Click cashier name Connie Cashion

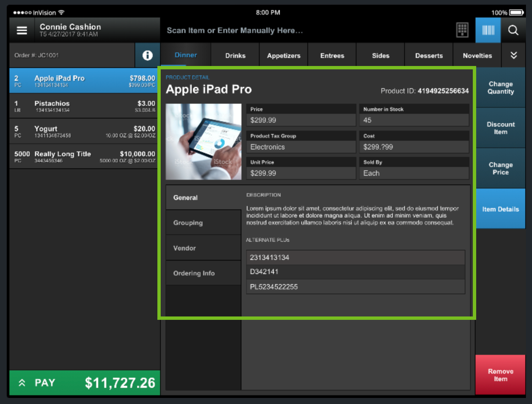coord(70,27)
